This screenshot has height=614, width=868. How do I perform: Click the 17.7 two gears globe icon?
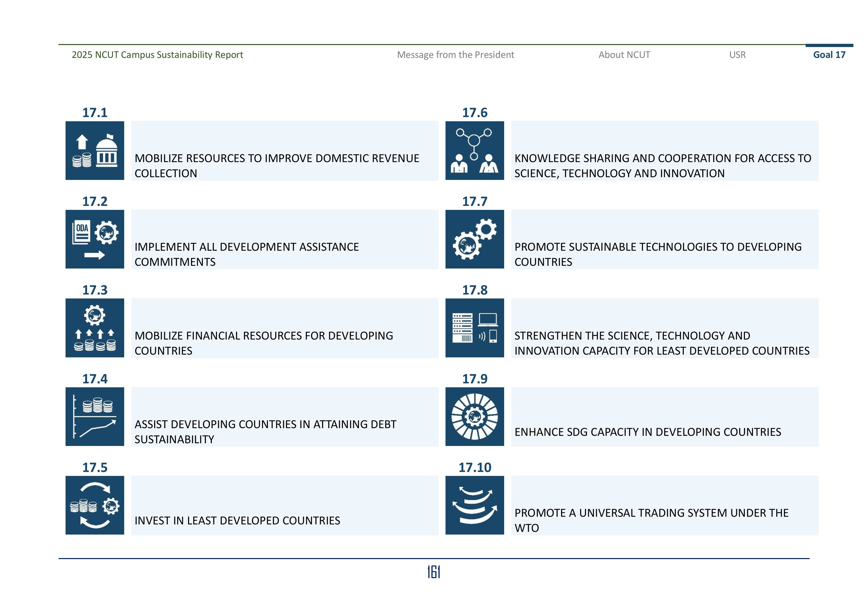click(474, 239)
